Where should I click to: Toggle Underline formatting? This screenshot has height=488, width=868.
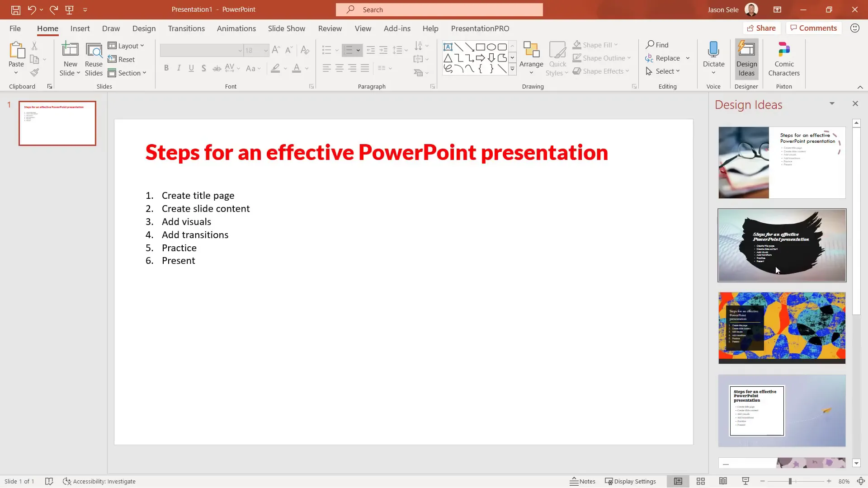click(x=191, y=68)
